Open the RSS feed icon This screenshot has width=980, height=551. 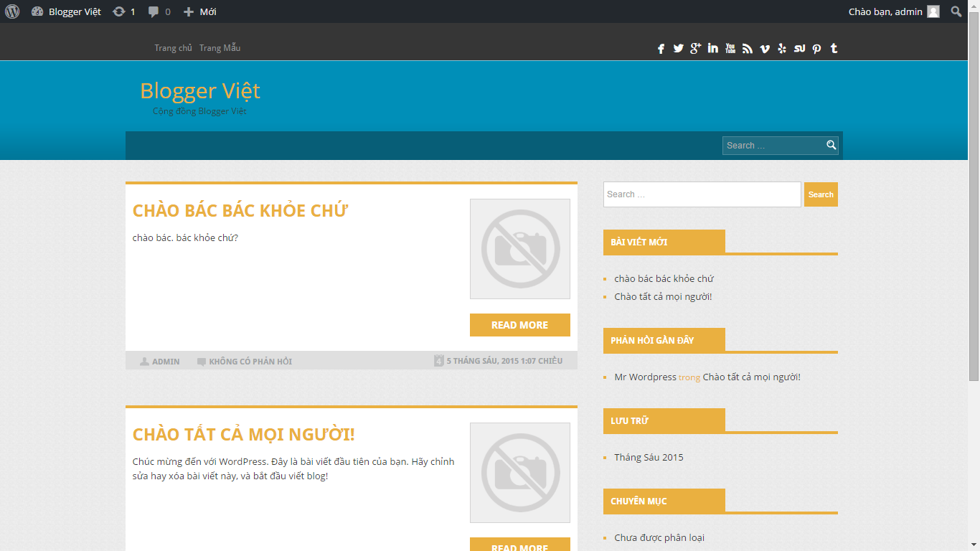tap(748, 49)
